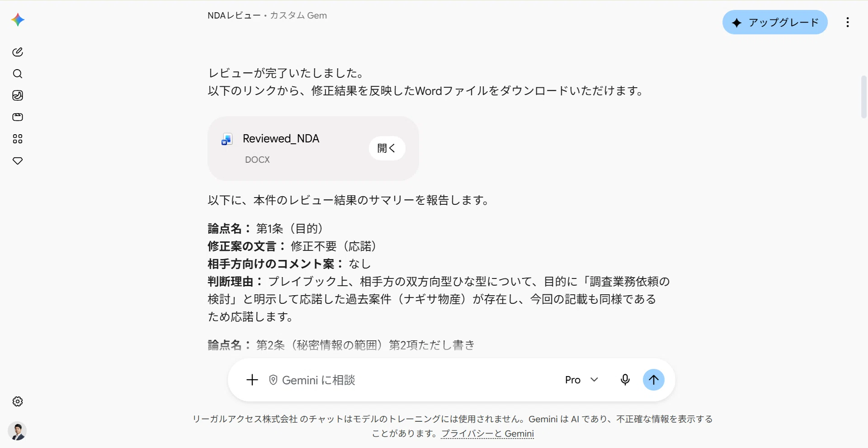Click the Reviewed_NDA file name
Image resolution: width=868 pixels, height=448 pixels.
(281, 138)
